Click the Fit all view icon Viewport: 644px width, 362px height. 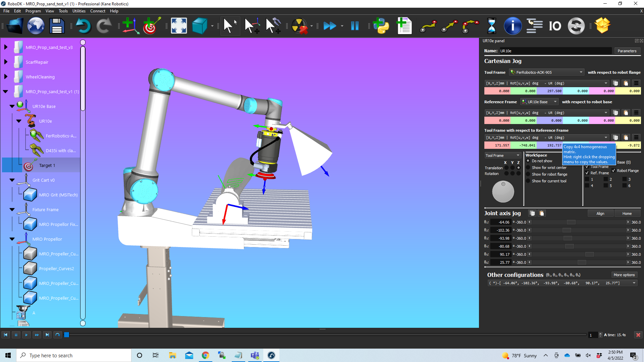click(x=179, y=26)
